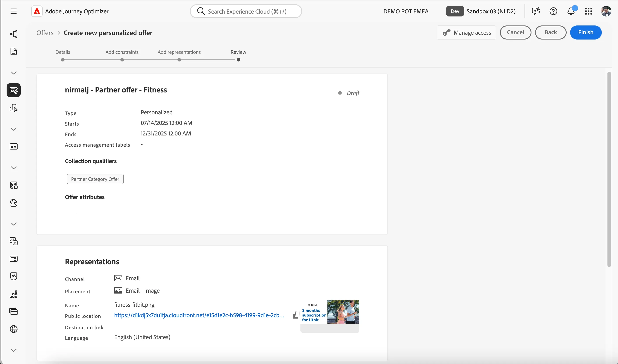This screenshot has width=618, height=364.
Task: Click the chevron between Offers and page title
Action: [x=59, y=33]
